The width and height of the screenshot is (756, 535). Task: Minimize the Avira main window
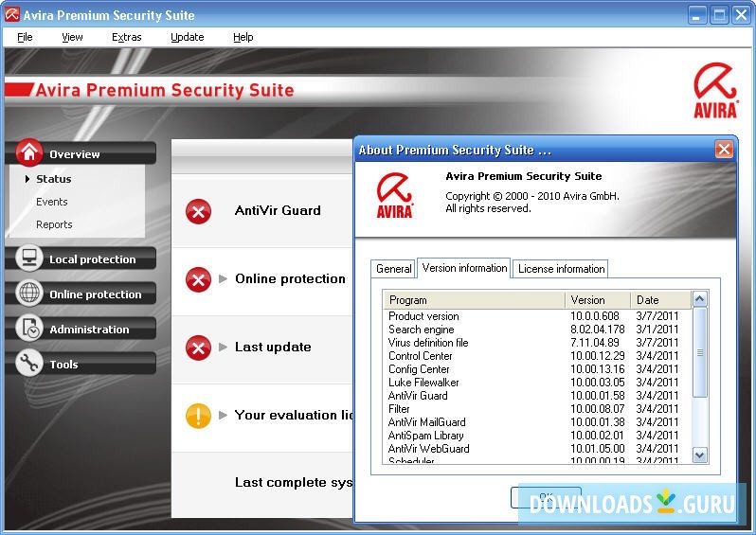pos(696,15)
